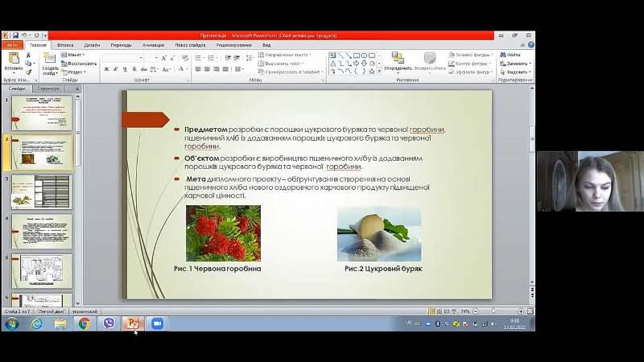644x362 pixels.
Task: Open Zoom app from the Windows taskbar
Action: [x=157, y=323]
